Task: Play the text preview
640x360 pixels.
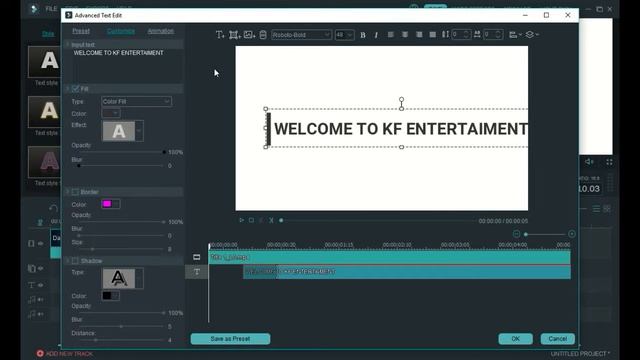Action: (x=241, y=220)
